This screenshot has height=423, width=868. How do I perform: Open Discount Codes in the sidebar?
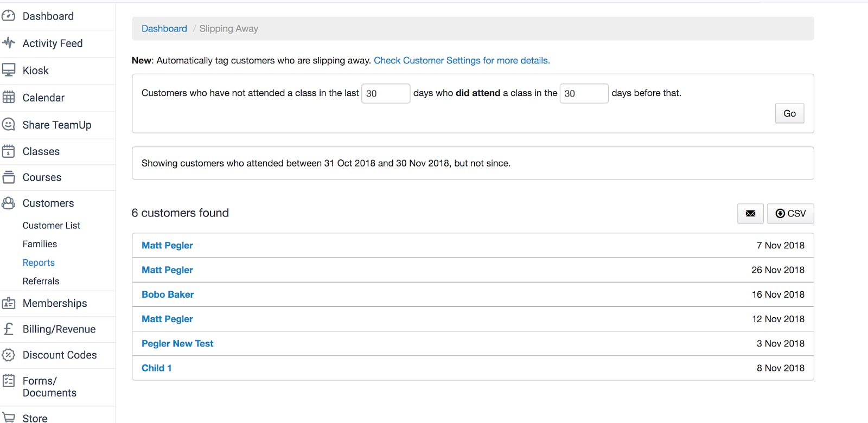(x=60, y=355)
